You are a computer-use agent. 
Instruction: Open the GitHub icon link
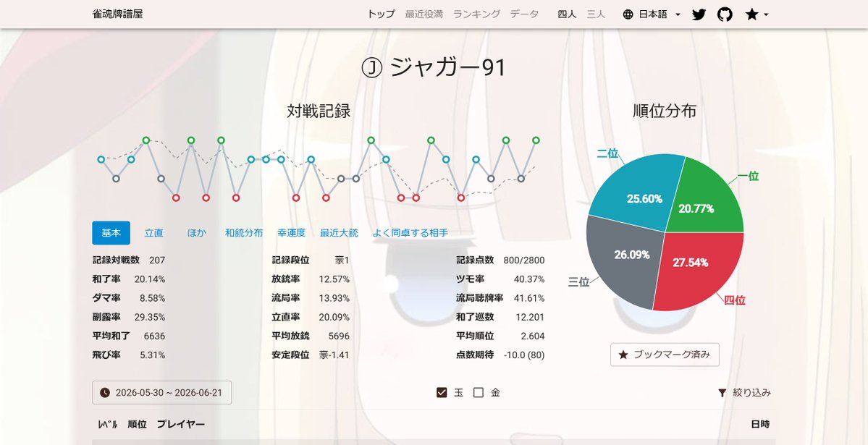[x=725, y=14]
